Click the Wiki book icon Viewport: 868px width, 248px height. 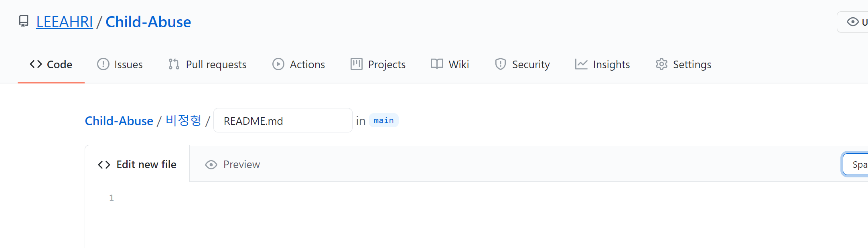437,64
